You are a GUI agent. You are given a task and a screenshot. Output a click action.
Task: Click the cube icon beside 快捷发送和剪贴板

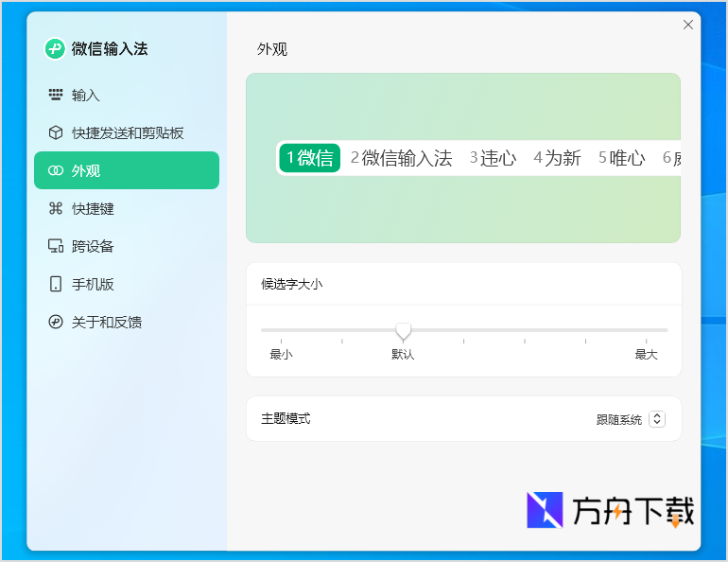(56, 132)
